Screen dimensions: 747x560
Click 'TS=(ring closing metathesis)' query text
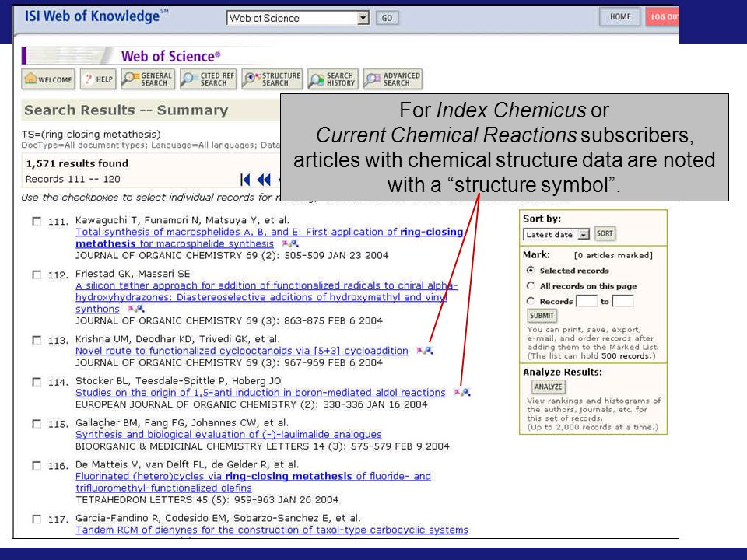(x=91, y=135)
